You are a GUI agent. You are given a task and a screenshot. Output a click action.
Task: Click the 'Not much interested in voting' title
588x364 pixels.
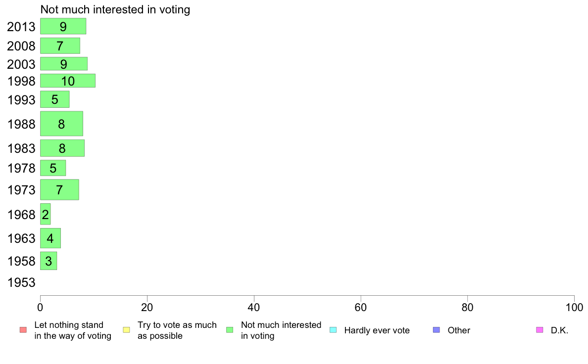coord(115,9)
